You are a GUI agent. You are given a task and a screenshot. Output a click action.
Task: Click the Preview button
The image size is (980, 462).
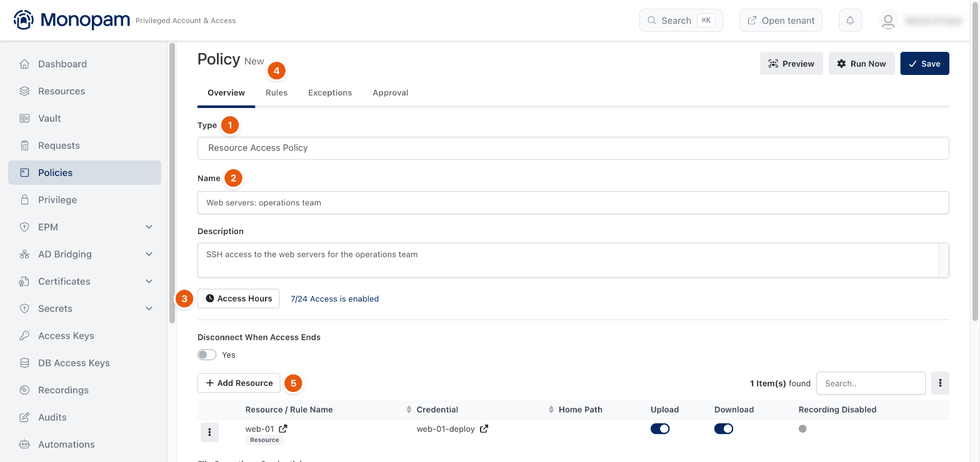pos(791,64)
